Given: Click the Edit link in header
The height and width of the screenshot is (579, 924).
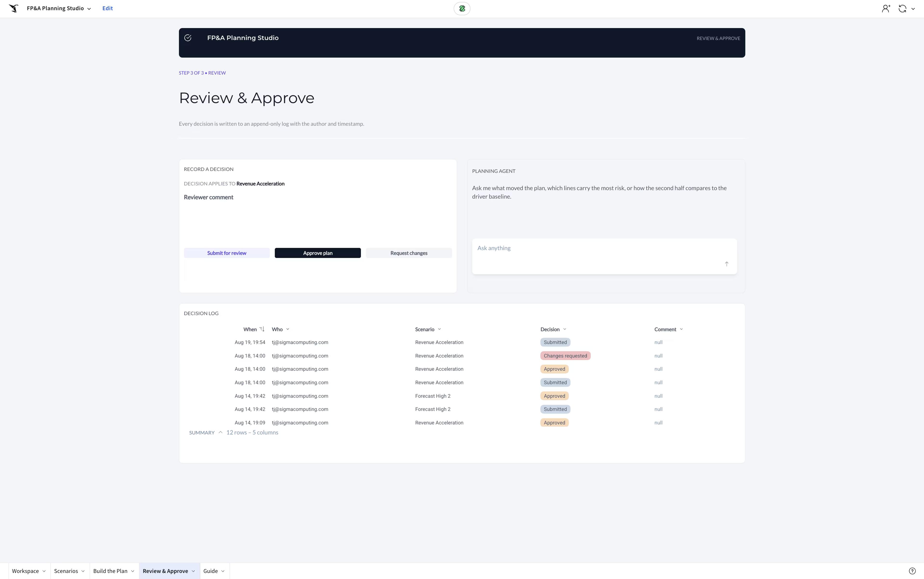Looking at the screenshot, I should coord(107,8).
